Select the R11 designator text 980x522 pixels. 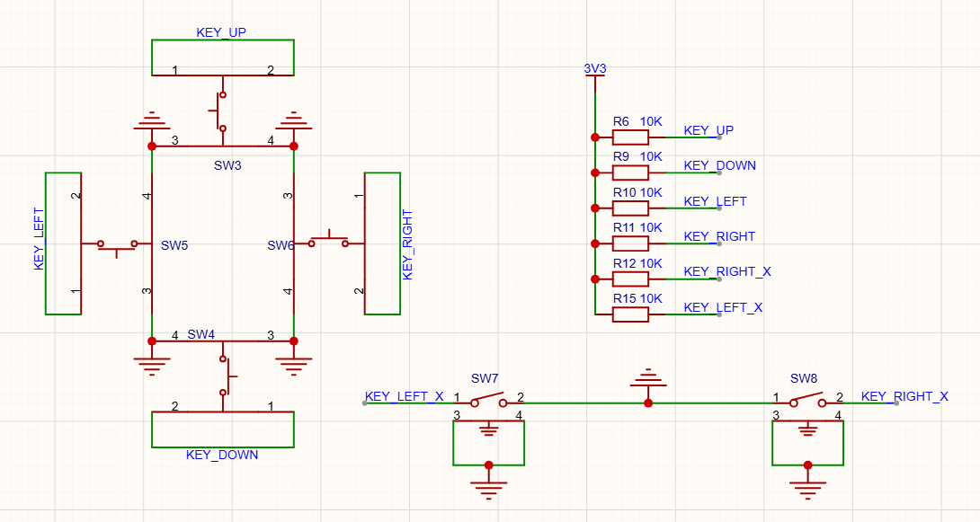pos(624,228)
